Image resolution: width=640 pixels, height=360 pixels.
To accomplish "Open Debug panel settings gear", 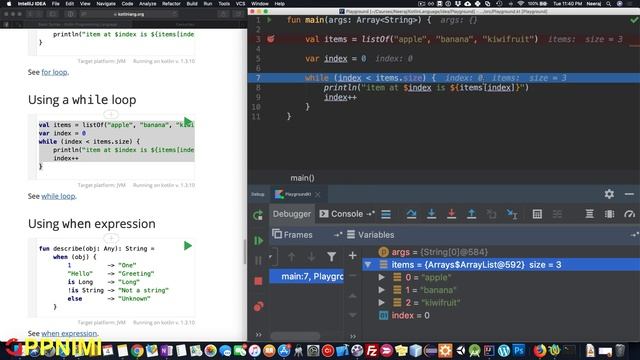I will [x=609, y=194].
